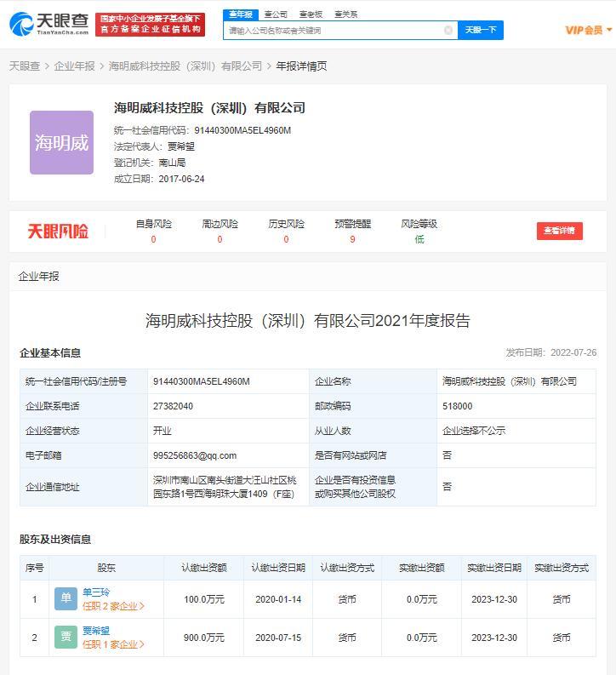Click the 历史风险 count of 0
The height and width of the screenshot is (675, 616).
[x=286, y=239]
